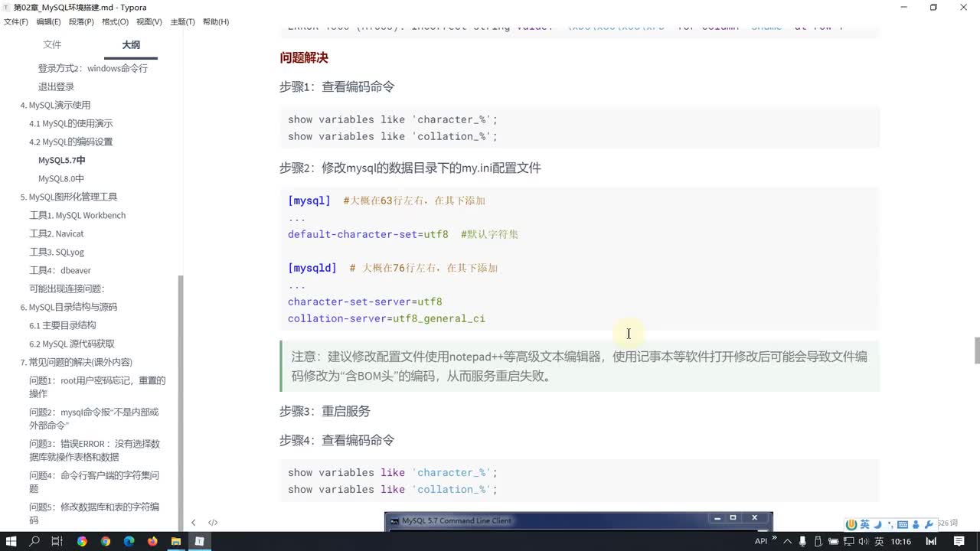Select outline item MySQL8.0中

click(61, 178)
